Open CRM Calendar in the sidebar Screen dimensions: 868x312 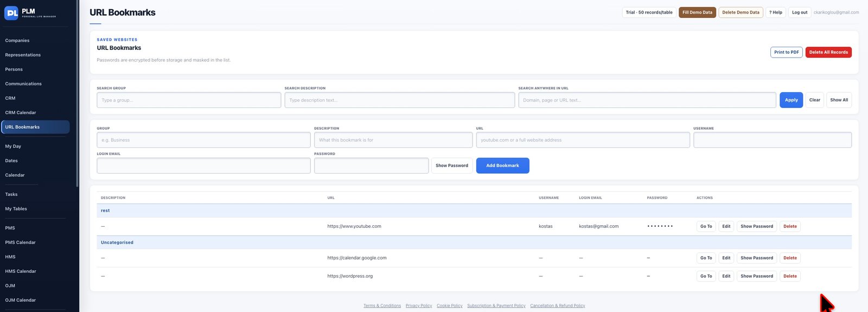(x=21, y=112)
